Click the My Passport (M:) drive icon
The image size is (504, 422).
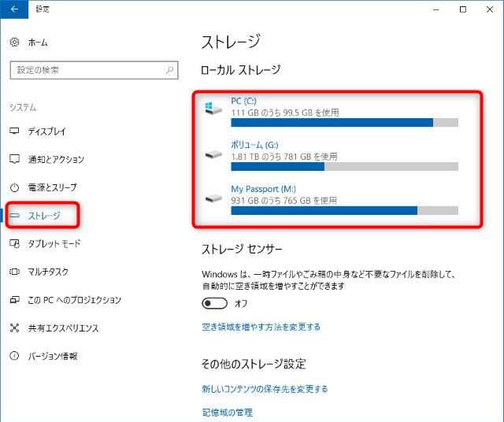coord(213,198)
